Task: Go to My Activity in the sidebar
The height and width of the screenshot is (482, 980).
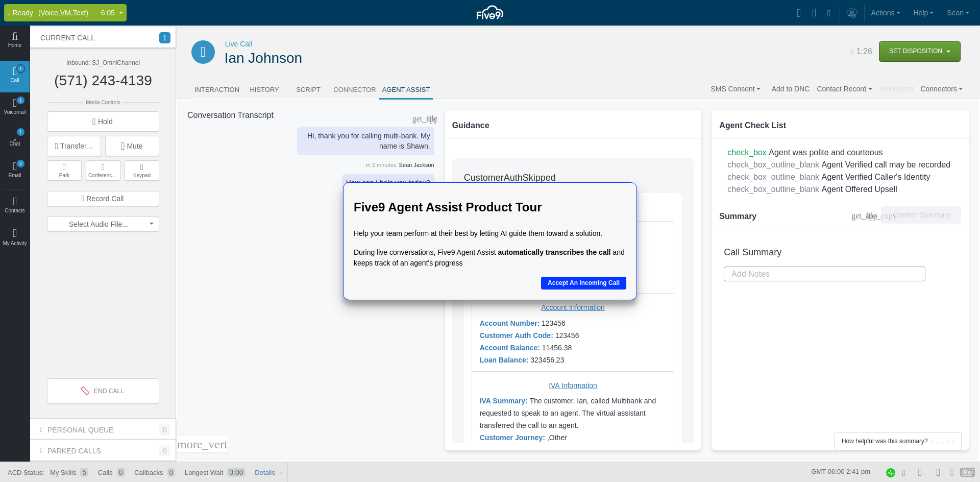Action: pos(15,237)
